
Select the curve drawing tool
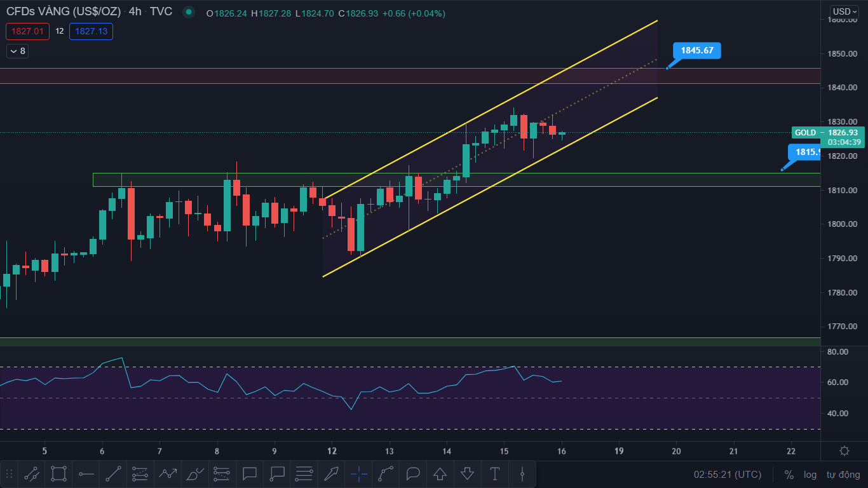coord(386,474)
